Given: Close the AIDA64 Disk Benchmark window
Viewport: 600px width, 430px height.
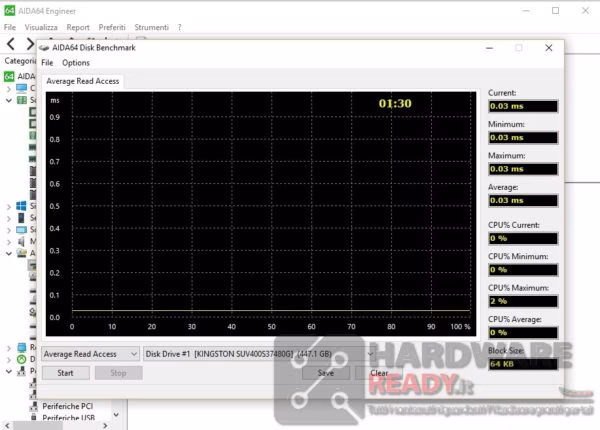Looking at the screenshot, I should [549, 48].
